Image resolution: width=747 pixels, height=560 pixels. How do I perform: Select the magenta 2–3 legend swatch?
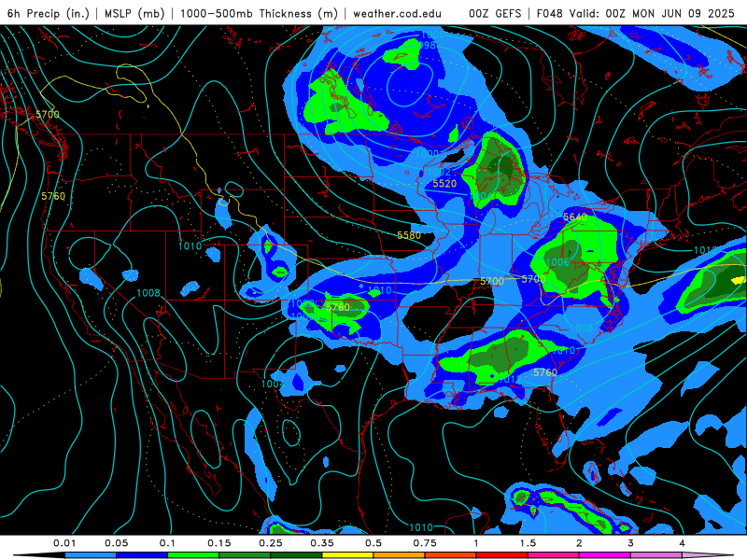(x=605, y=555)
